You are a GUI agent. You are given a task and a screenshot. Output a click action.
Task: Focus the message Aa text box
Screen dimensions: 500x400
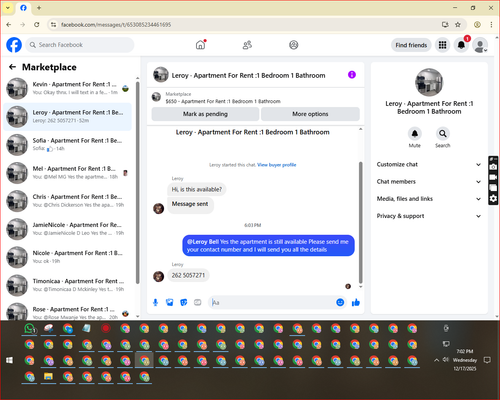272,302
